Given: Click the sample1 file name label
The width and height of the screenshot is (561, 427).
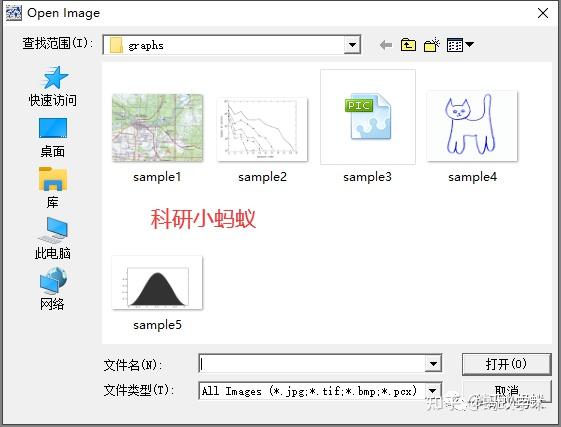Looking at the screenshot, I should 157,177.
